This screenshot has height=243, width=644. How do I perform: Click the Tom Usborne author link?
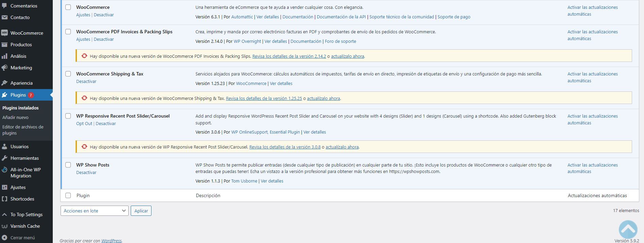[x=244, y=181]
